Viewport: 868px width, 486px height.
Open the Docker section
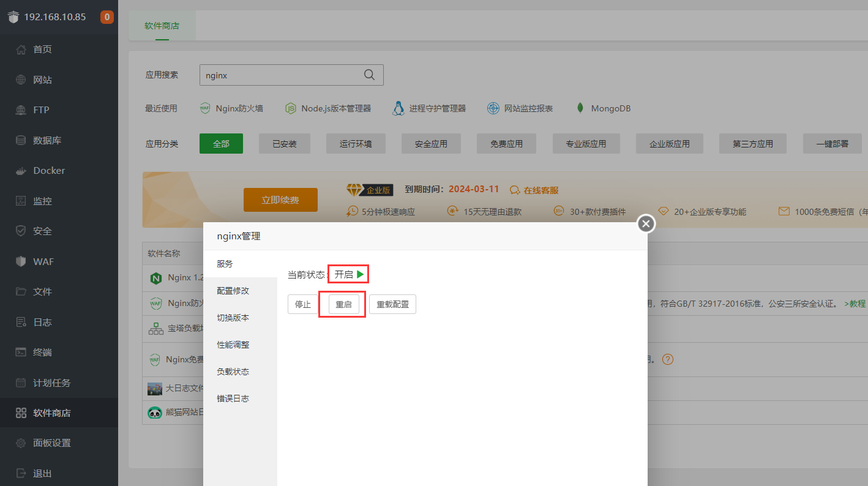[59, 171]
